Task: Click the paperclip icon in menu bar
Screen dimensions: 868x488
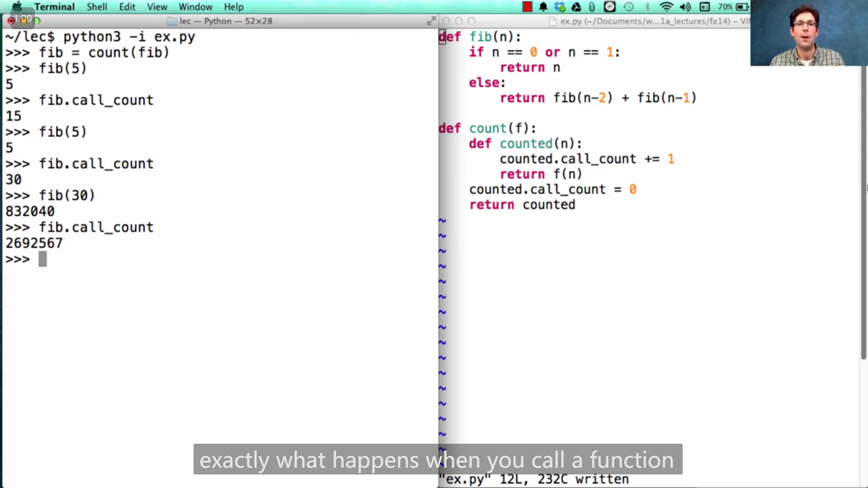Action: point(592,7)
